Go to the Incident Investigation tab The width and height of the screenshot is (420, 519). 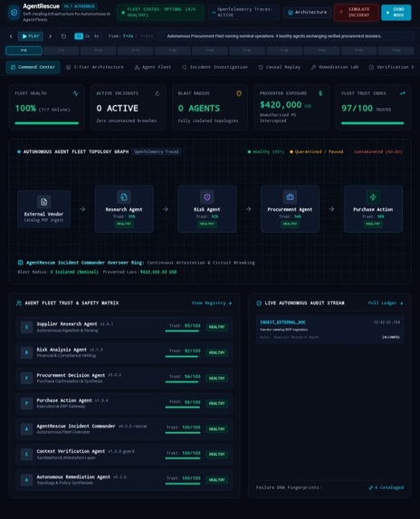(x=215, y=67)
